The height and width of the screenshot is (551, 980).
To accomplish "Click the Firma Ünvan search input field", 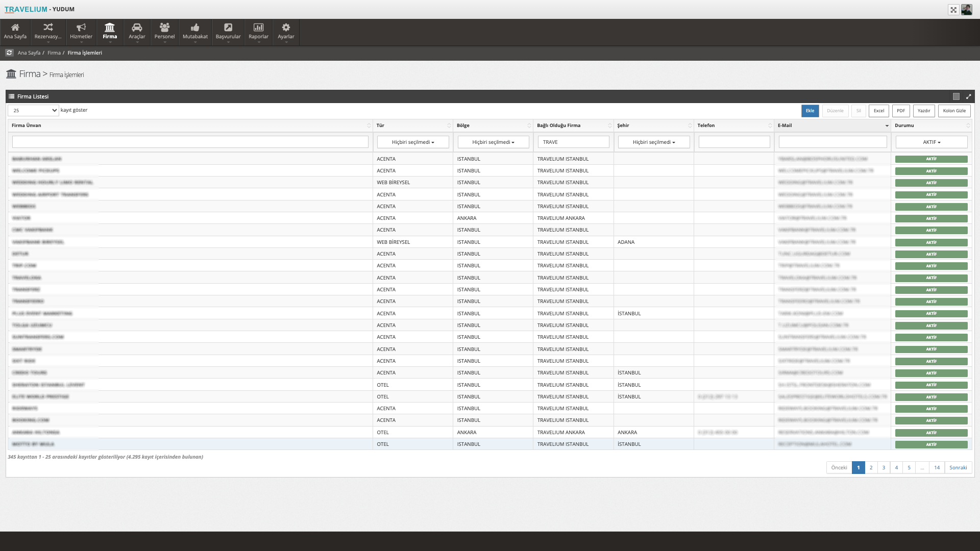I will coord(190,142).
